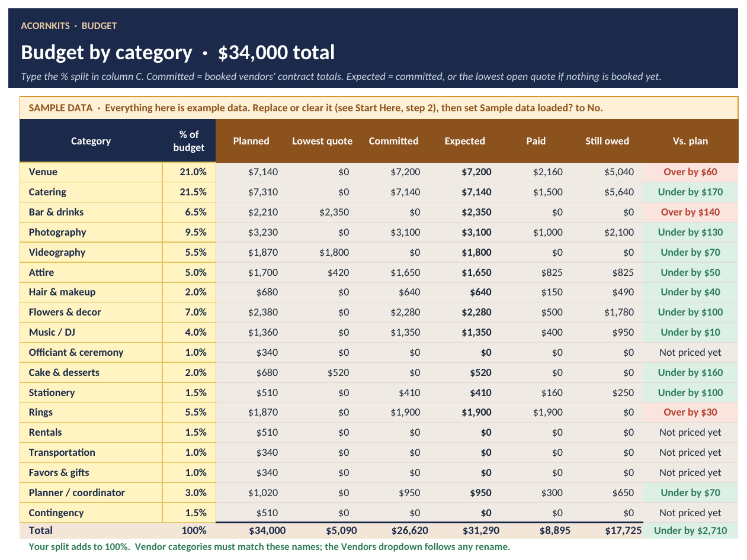Click the Planned column header

251,141
